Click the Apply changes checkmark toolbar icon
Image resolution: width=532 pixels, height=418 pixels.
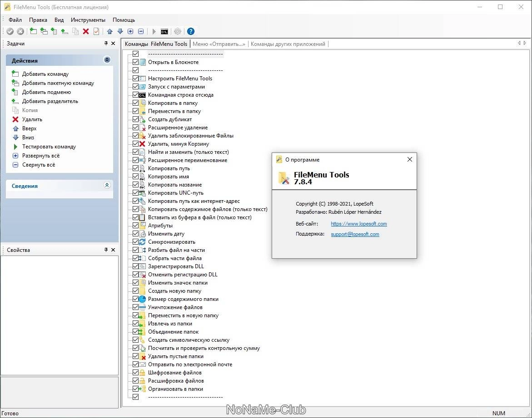click(10, 31)
